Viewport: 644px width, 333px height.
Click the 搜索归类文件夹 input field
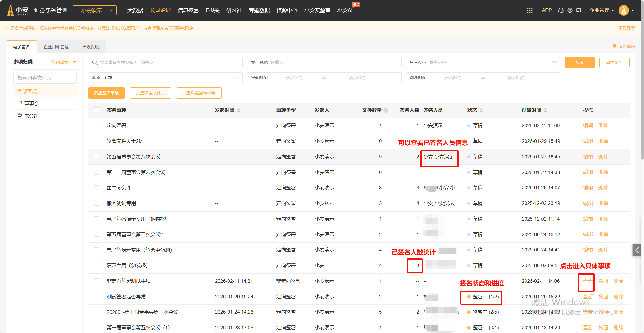(x=45, y=78)
